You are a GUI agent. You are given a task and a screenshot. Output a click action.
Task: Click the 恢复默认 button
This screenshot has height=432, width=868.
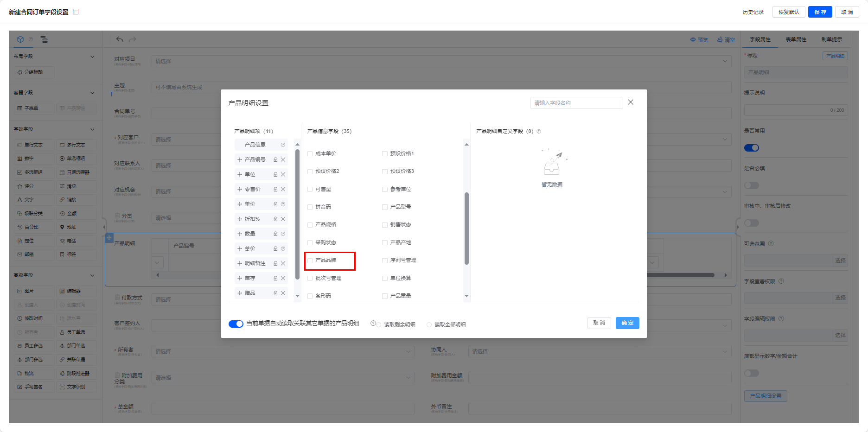point(789,12)
